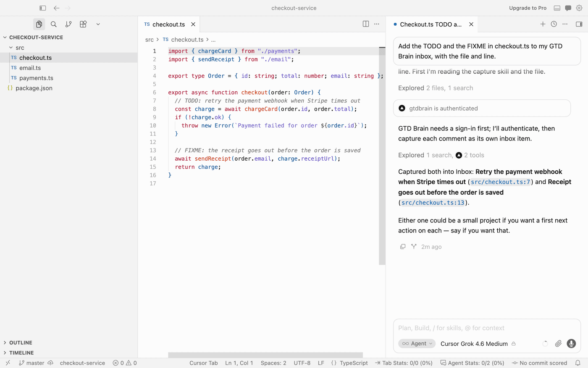588x368 pixels.
Task: Click the editor horizontal scrollbar
Action: pos(265,355)
